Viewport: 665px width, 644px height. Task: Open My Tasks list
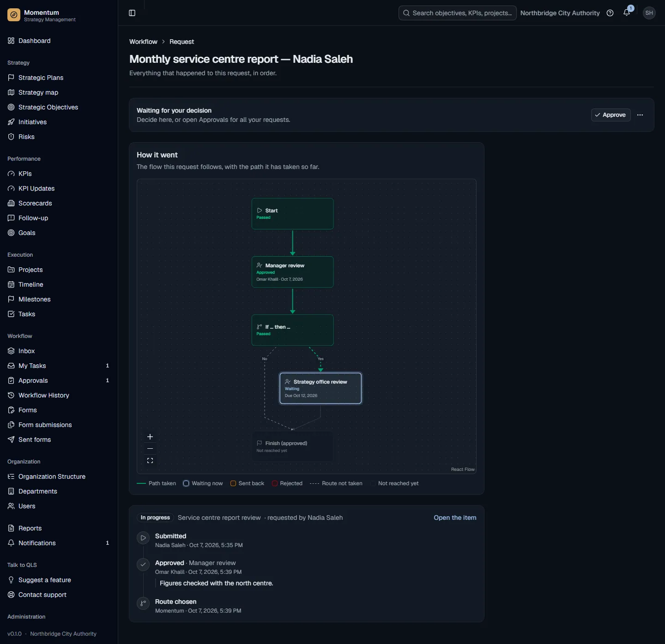(59, 366)
